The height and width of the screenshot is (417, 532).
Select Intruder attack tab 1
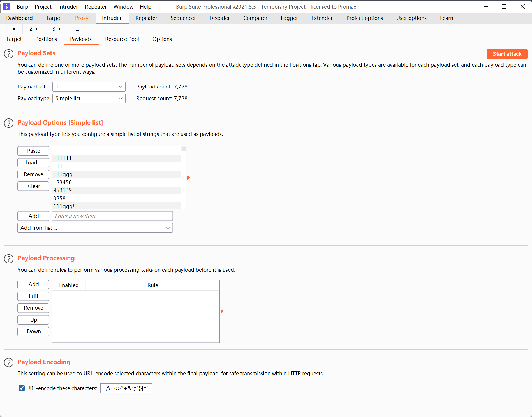pyautogui.click(x=8, y=29)
